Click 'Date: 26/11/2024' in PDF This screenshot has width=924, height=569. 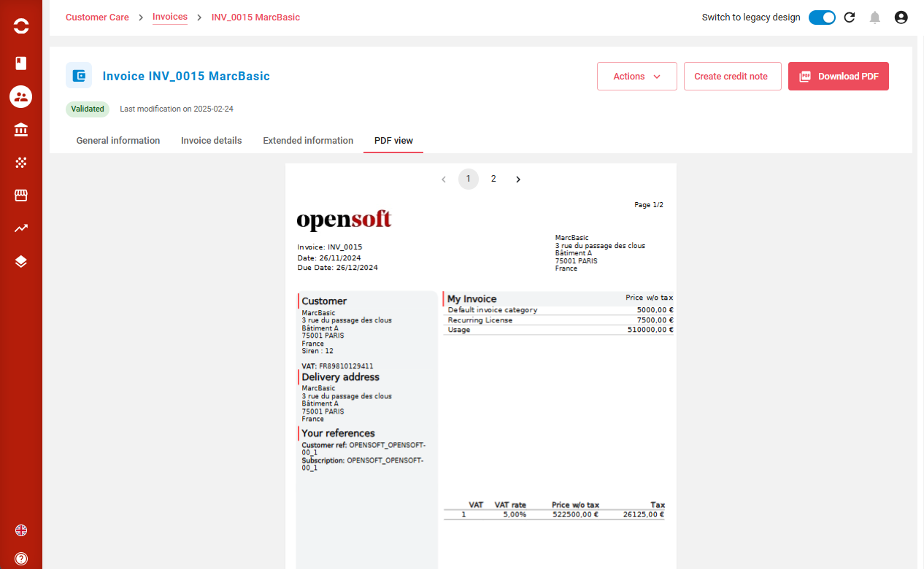pyautogui.click(x=329, y=258)
